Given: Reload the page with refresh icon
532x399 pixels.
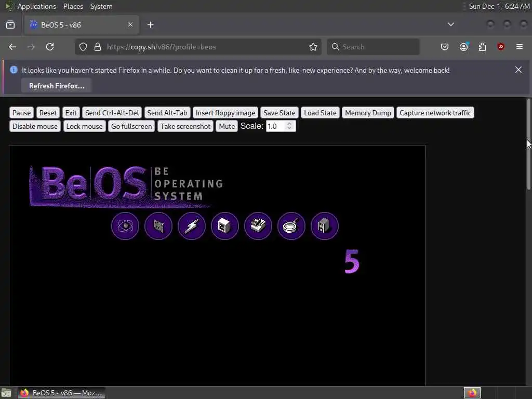Looking at the screenshot, I should [50, 47].
